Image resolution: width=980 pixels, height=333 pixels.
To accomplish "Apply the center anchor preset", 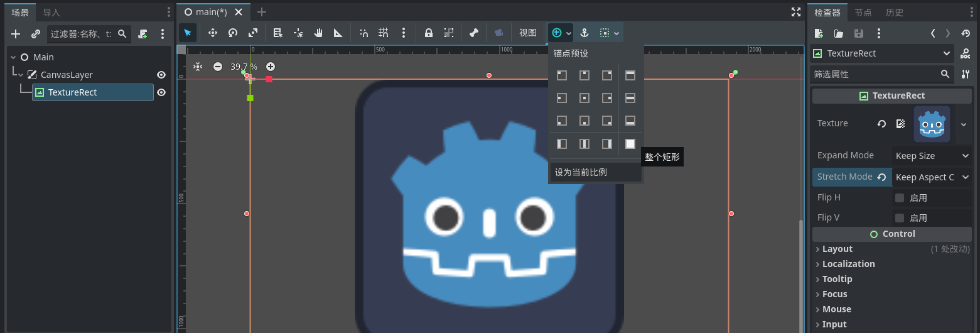I will pos(584,98).
